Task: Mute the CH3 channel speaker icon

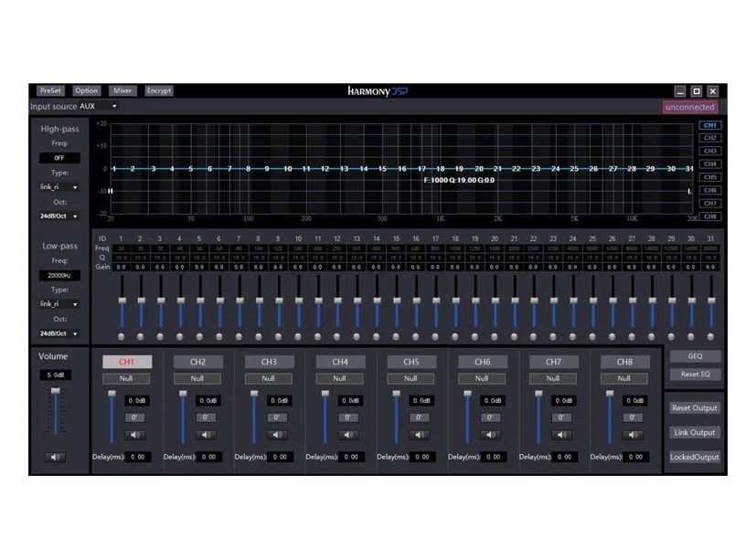Action: coord(278,435)
